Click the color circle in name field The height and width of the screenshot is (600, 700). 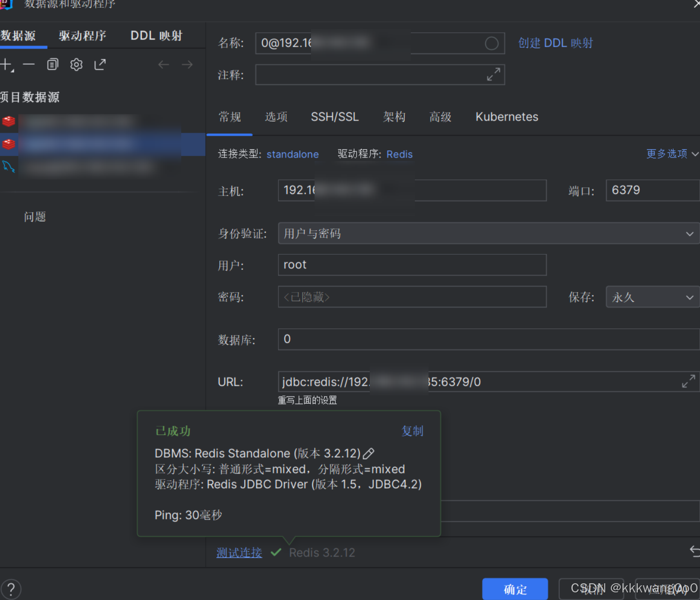tap(491, 44)
